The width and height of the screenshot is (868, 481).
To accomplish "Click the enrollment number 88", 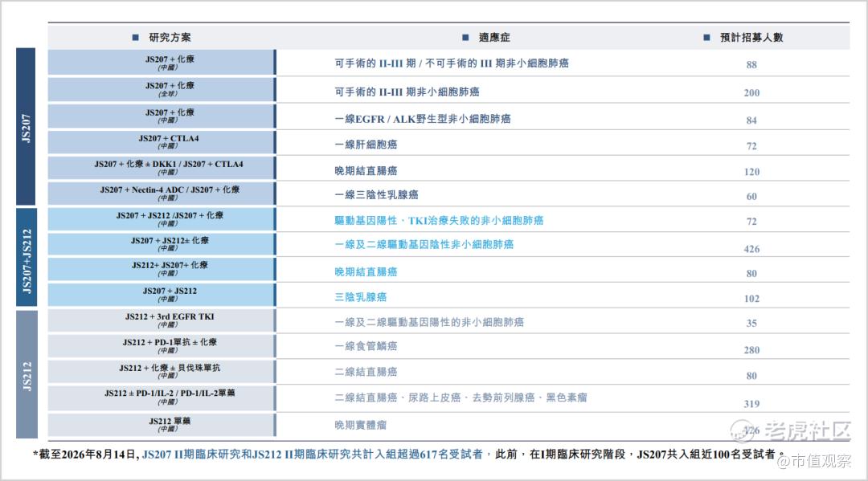I will point(751,65).
